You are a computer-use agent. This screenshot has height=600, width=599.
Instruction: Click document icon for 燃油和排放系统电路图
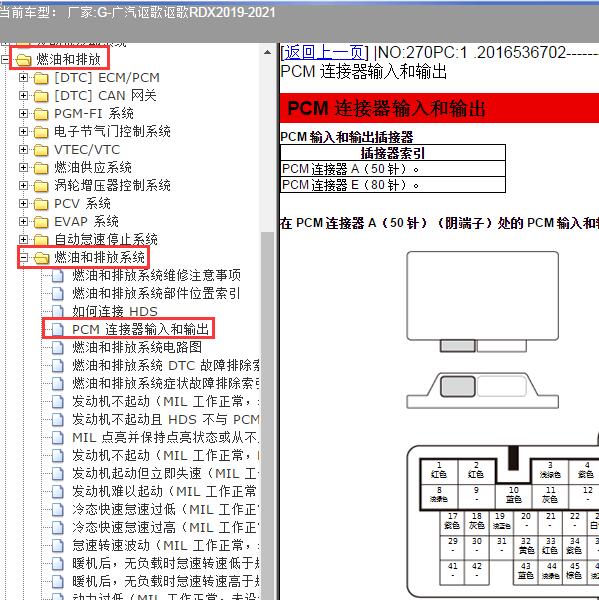(58, 347)
